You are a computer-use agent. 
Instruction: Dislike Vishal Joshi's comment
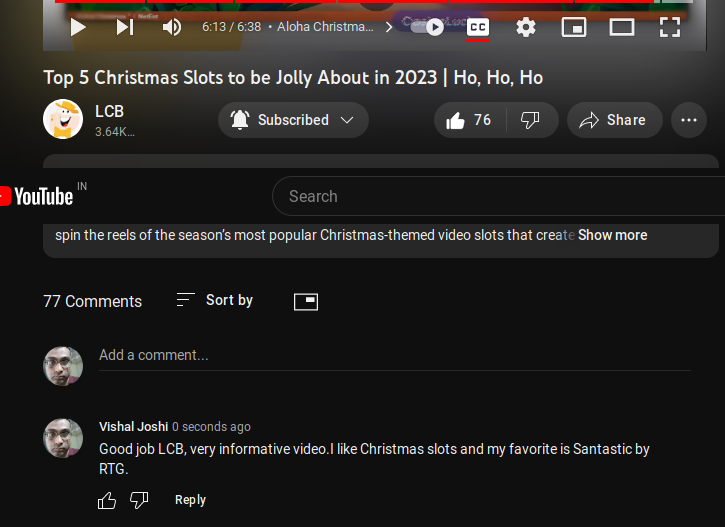(139, 500)
